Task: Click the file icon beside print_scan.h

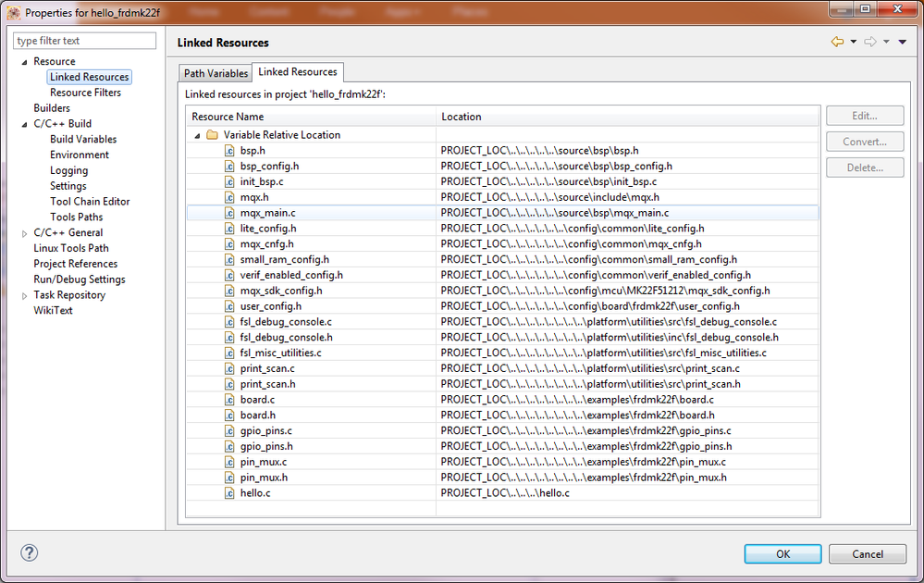Action: click(x=229, y=384)
